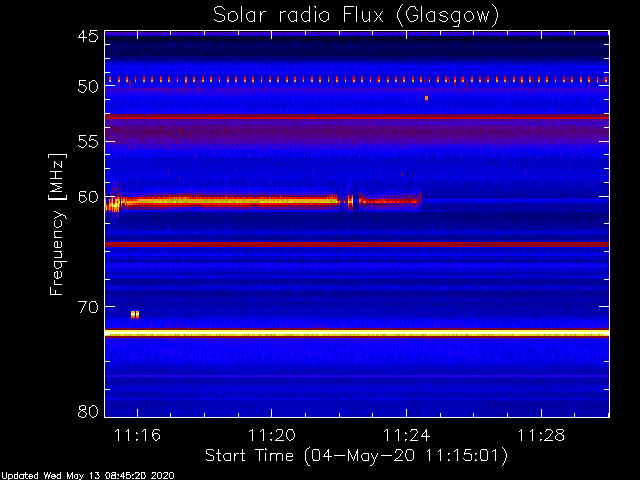Click the bright yellow band near 72 MHz
This screenshot has width=640, height=480.
point(357,333)
